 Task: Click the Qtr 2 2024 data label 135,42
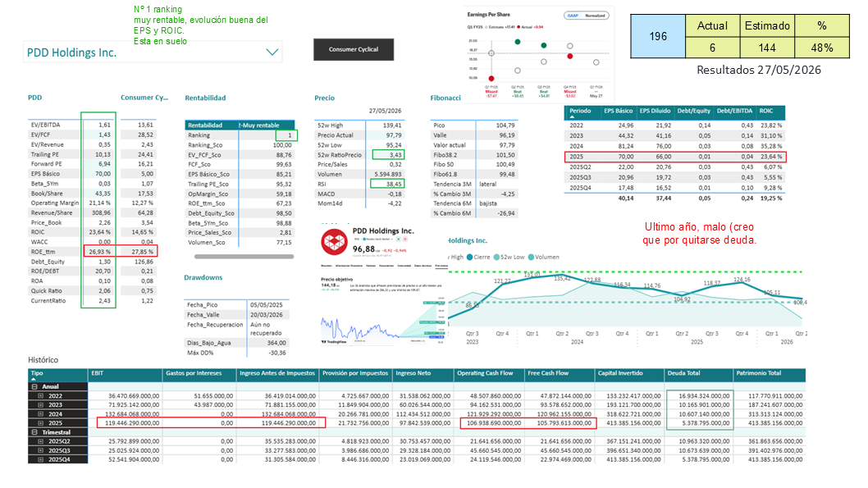pyautogui.click(x=562, y=279)
